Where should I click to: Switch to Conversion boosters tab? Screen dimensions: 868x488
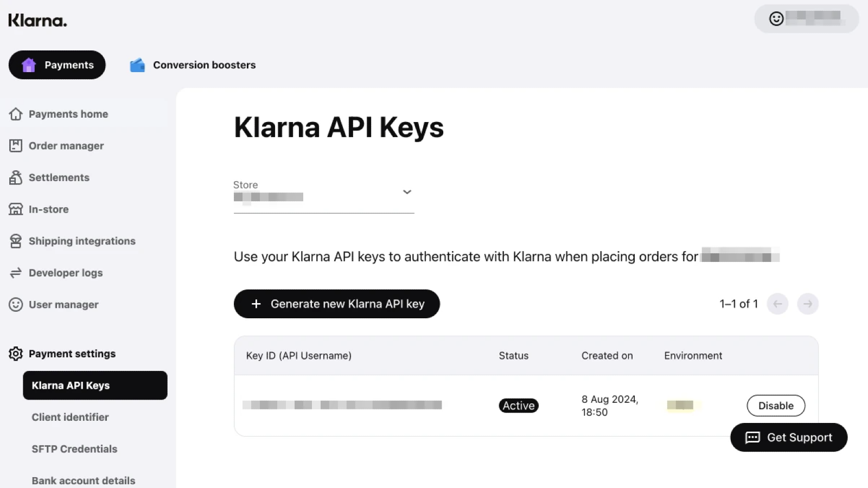(193, 65)
